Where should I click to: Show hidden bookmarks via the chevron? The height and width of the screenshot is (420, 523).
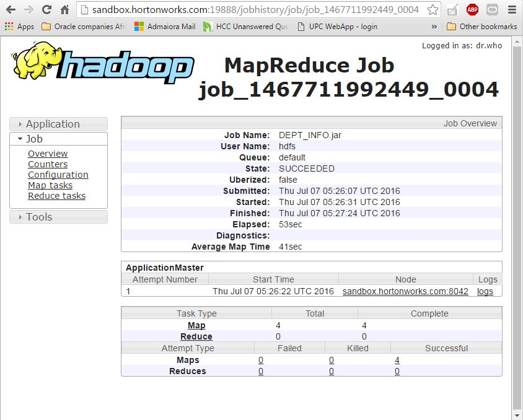click(x=434, y=27)
